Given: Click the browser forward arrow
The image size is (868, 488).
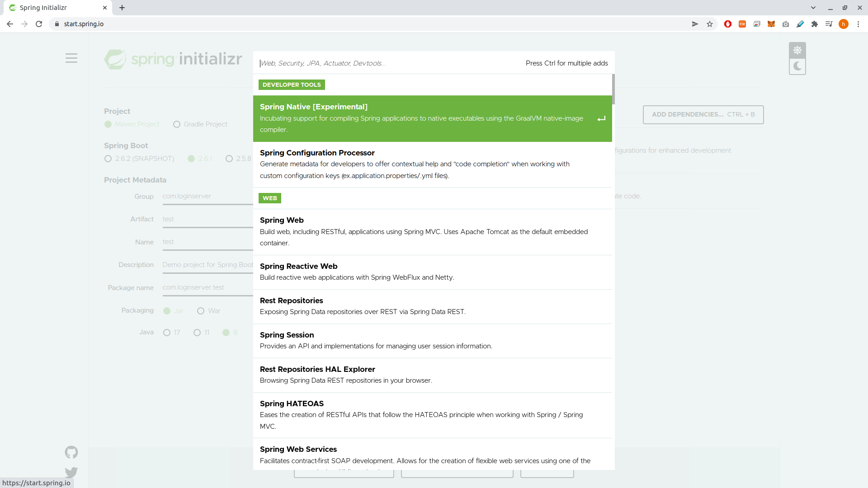Looking at the screenshot, I should click(24, 24).
